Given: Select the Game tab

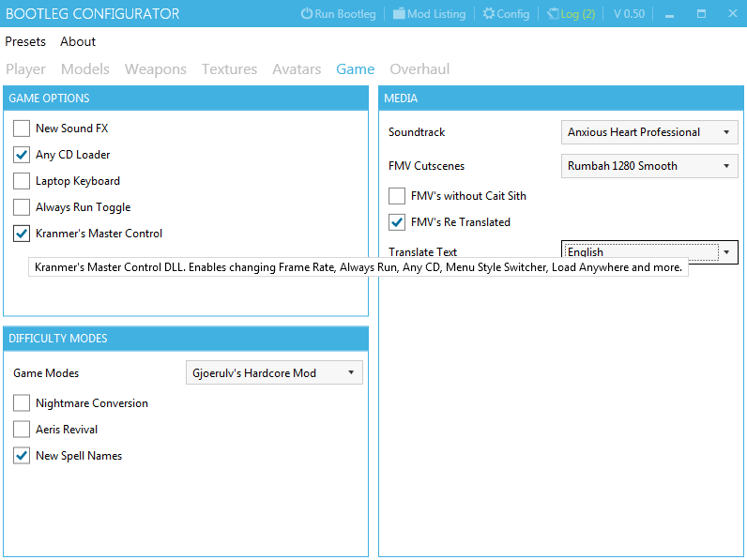Looking at the screenshot, I should (x=356, y=69).
